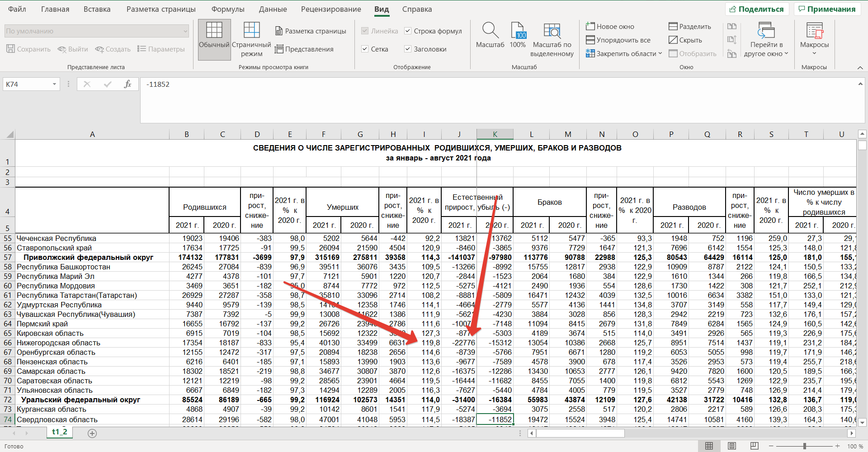
Task: Open Page Break Preview (Страничный режим)
Action: click(251, 40)
